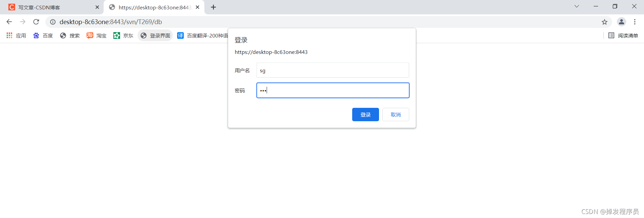Go back to the previous page
644x218 pixels.
[x=9, y=22]
